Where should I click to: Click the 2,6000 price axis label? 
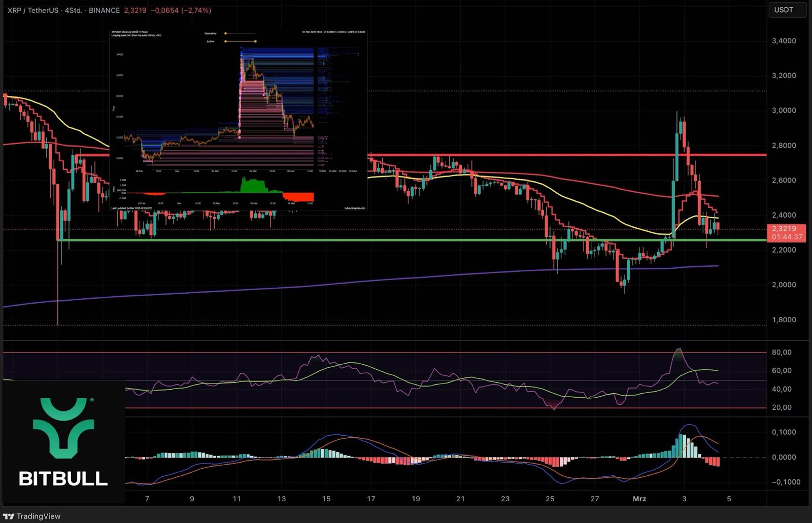(x=784, y=180)
